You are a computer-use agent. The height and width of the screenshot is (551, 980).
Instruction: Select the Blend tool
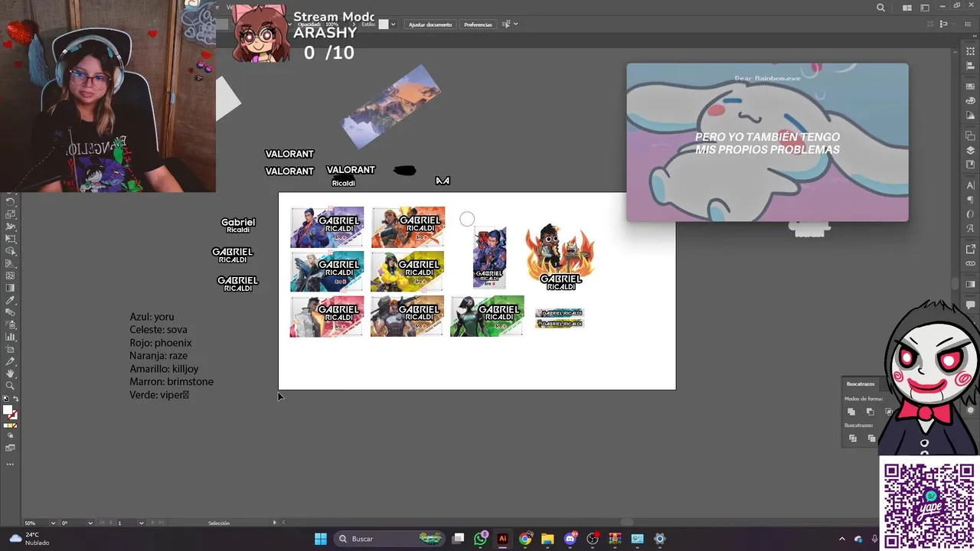click(x=11, y=311)
